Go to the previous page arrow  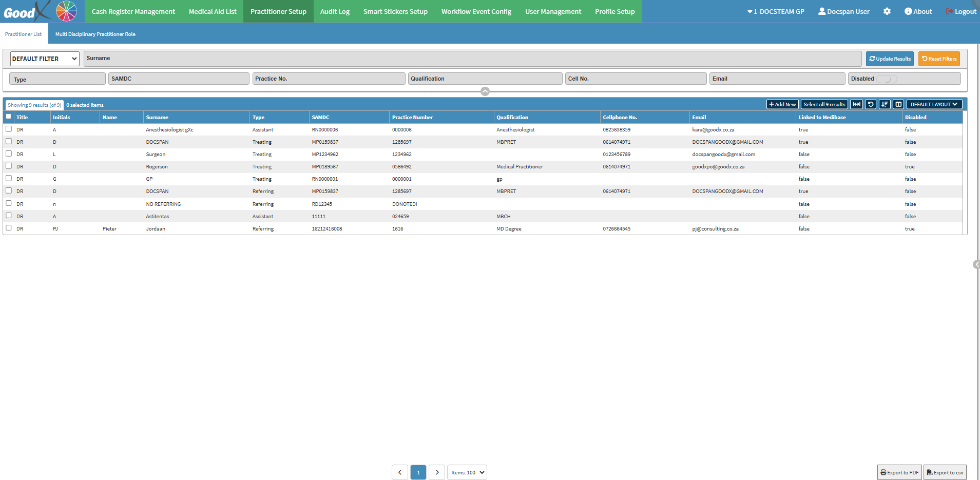point(400,472)
